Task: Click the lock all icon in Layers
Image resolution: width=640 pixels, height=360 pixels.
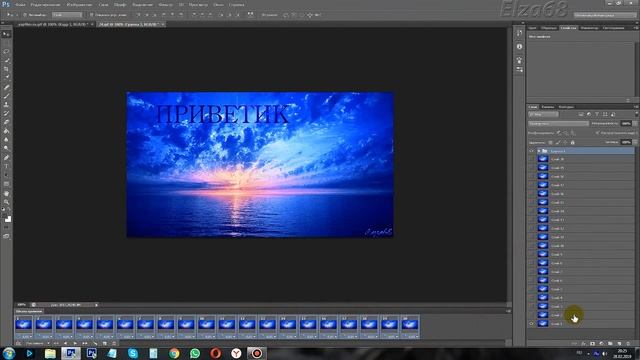Action: 572,142
